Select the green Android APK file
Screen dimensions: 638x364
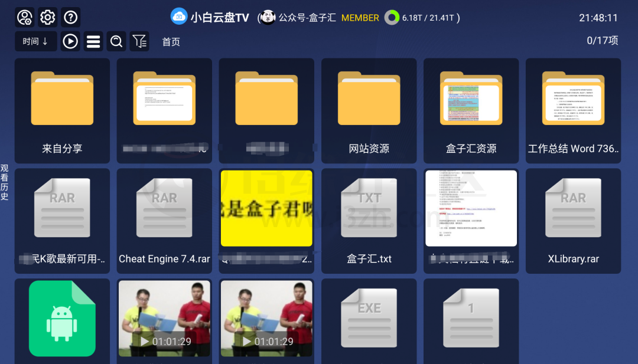pos(62,319)
